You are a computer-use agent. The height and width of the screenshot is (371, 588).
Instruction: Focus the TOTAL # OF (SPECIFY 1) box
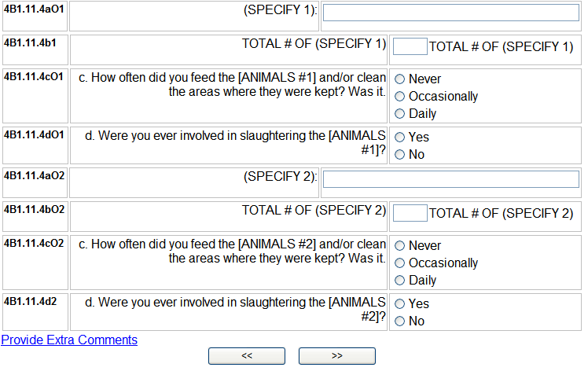410,46
